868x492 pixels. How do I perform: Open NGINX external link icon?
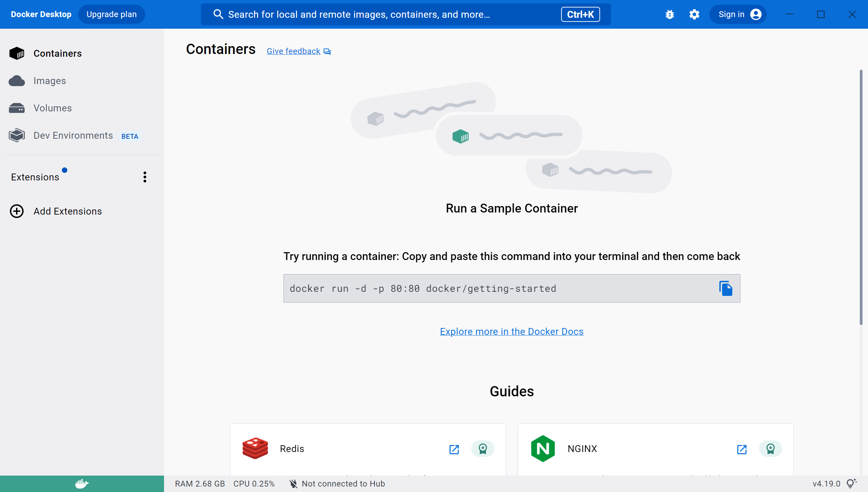(x=742, y=449)
